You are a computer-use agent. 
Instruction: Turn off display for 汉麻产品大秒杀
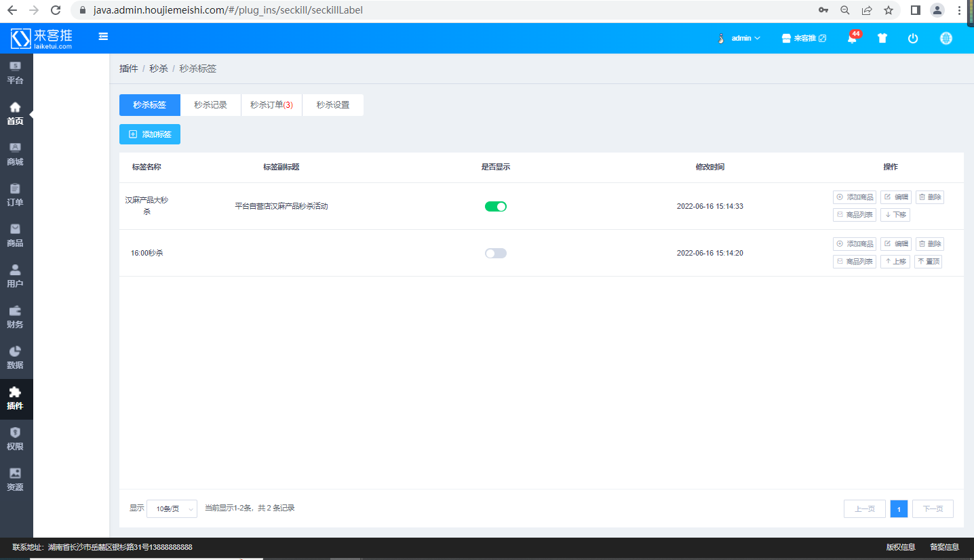[x=496, y=206]
